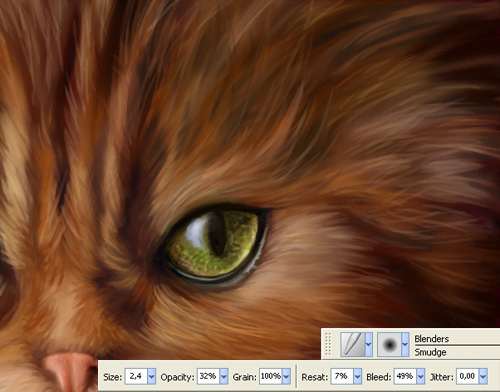
Task: Select the Smudge variant label
Action: [430, 352]
